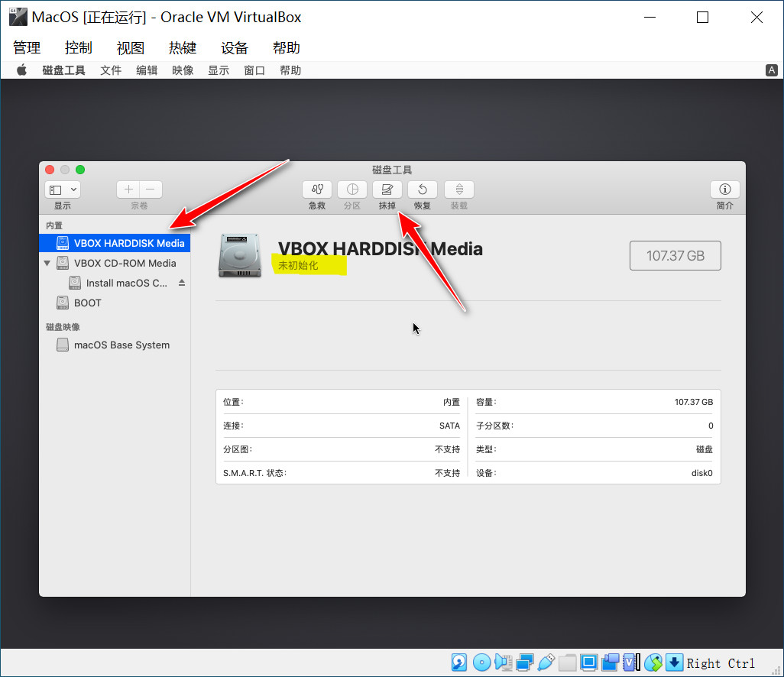Click the Restore (恢复) toolbar icon
The image size is (784, 677).
423,189
